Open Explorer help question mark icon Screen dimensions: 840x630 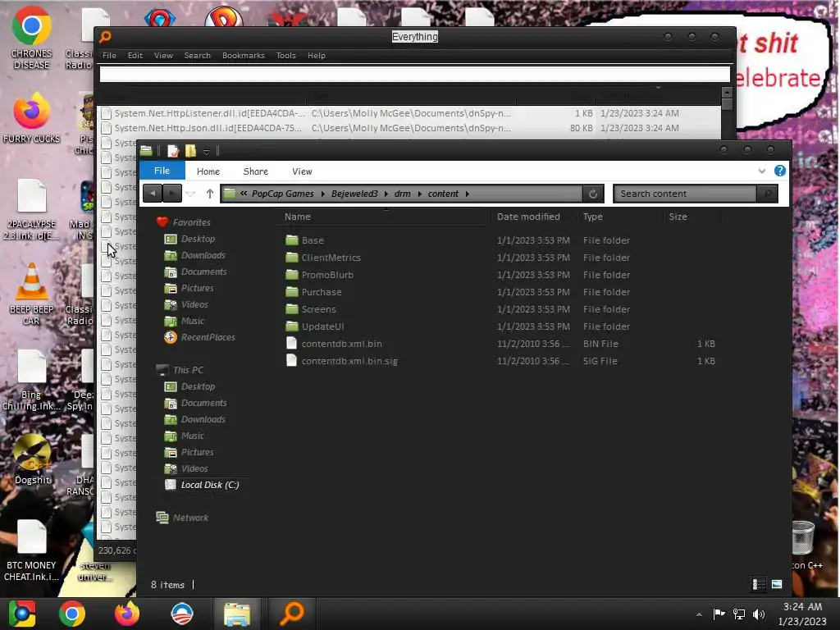(x=779, y=171)
